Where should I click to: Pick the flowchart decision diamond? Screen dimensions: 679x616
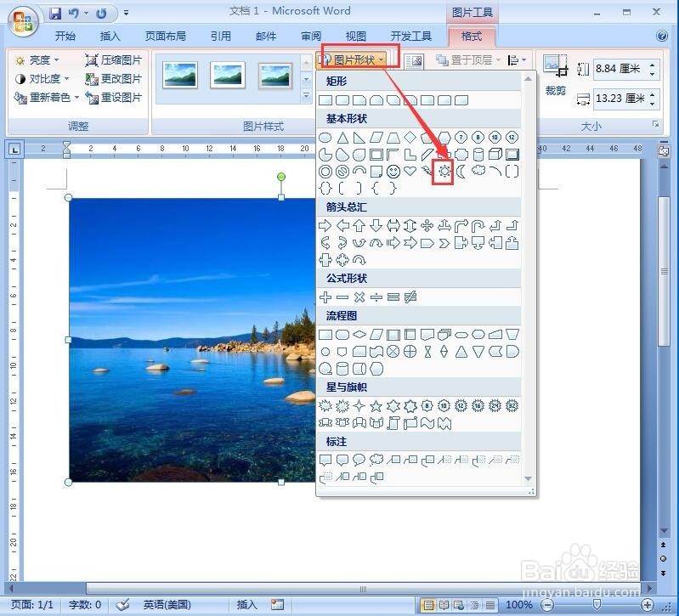tap(359, 334)
